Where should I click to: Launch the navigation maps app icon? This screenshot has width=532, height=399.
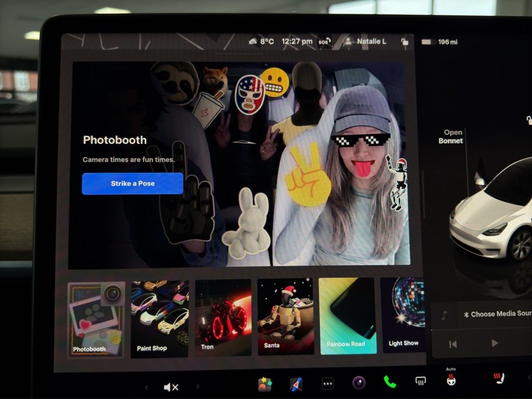pyautogui.click(x=296, y=384)
